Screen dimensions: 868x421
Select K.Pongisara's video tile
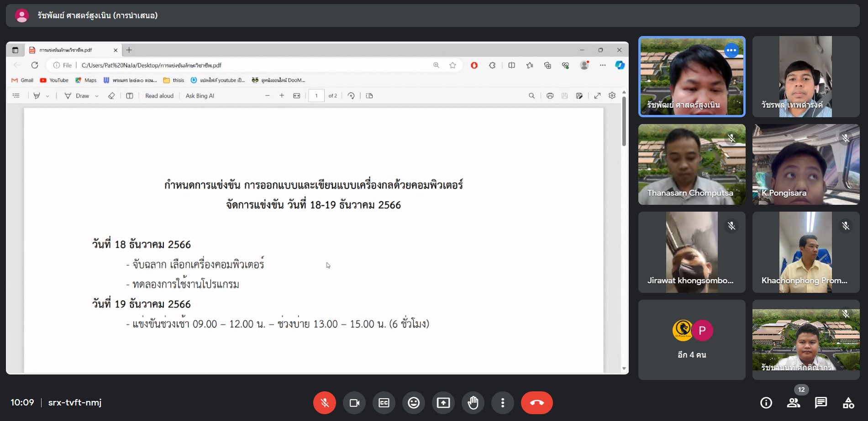pyautogui.click(x=806, y=164)
